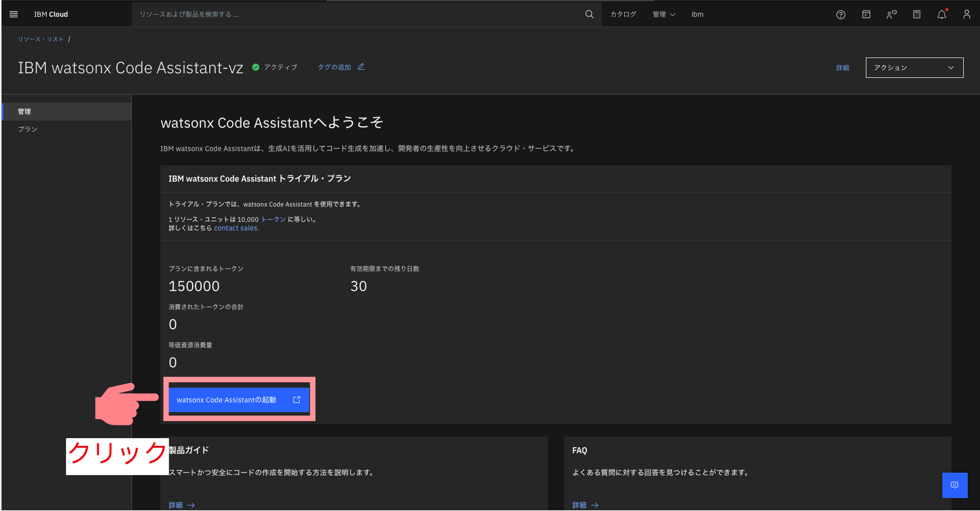Screen dimensions: 980x511
Task: Click the pencil icon next to タグの追加
Action: click(361, 67)
